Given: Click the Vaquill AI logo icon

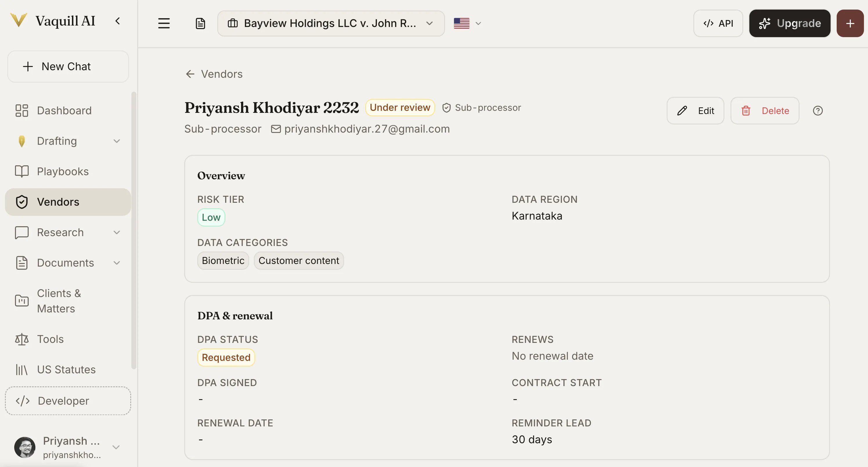Looking at the screenshot, I should 19,21.
